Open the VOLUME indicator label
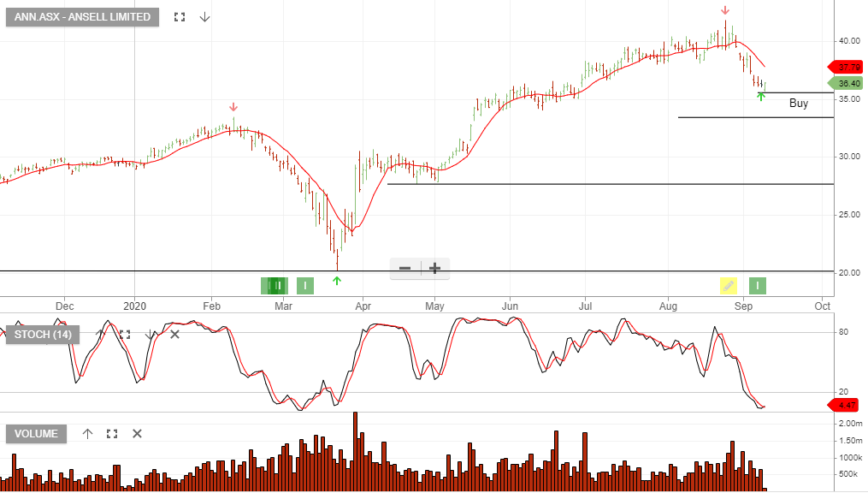Viewport: 868px width, 493px height. (36, 434)
